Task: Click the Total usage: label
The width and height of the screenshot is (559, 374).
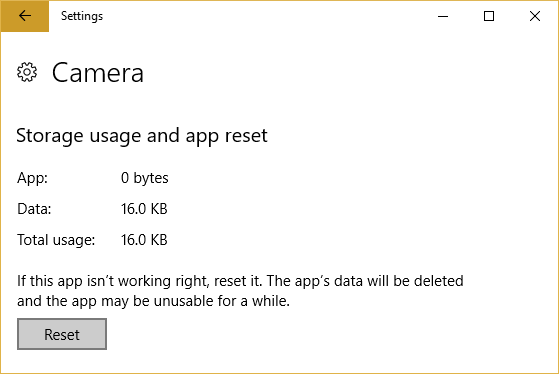Action: coord(56,240)
